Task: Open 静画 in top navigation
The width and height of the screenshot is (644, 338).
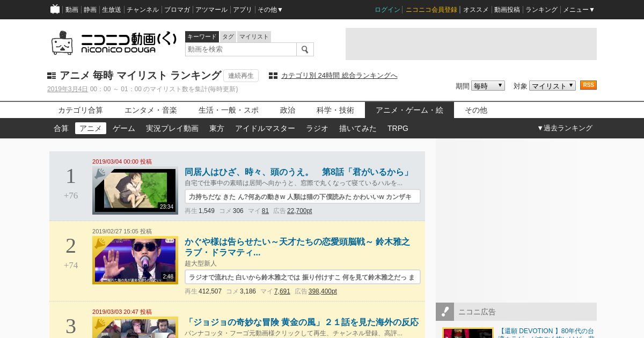Action: tap(90, 10)
